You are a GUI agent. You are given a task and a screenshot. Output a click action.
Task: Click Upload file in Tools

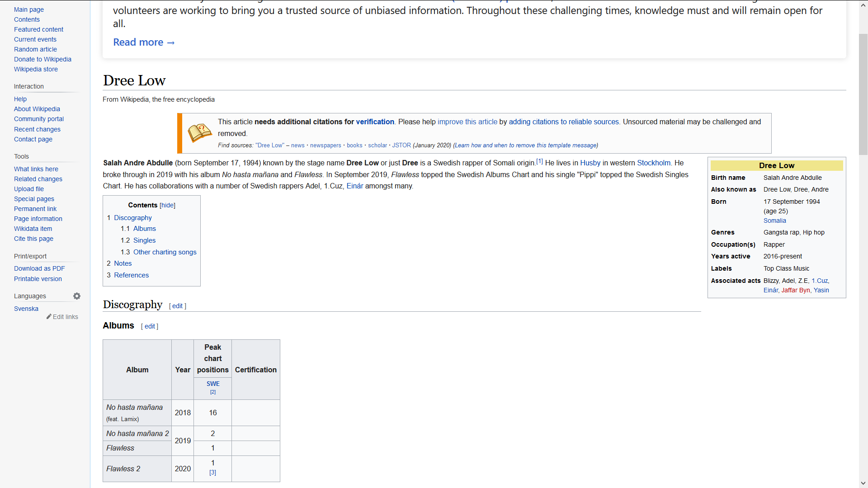(29, 189)
